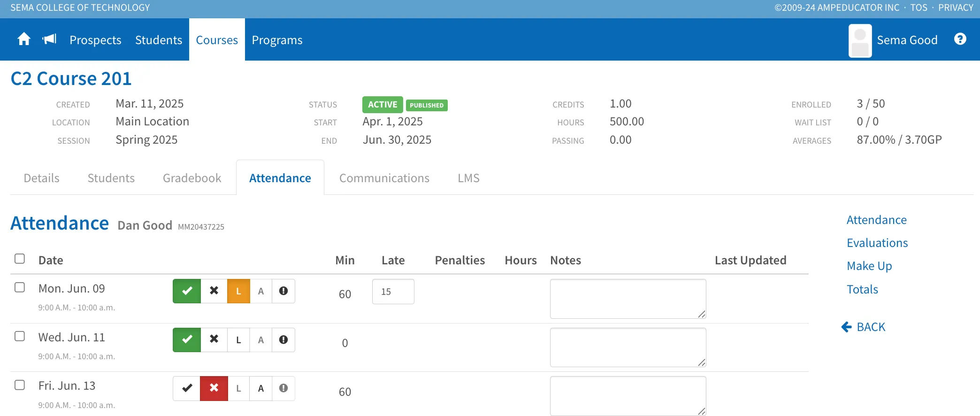Go to the home icon
Image resolution: width=980 pixels, height=416 pixels.
pyautogui.click(x=24, y=39)
